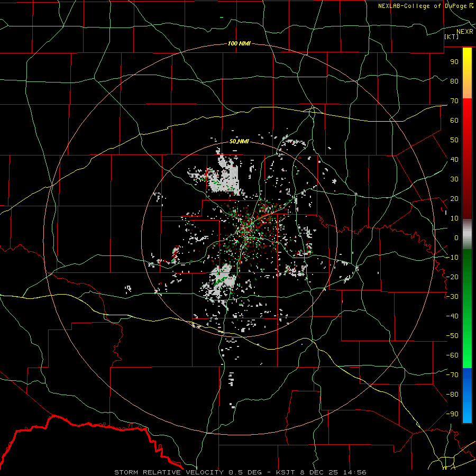This screenshot has width=476, height=476.
Task: Click the -20 value on the velocity scale
Action: coord(452,277)
